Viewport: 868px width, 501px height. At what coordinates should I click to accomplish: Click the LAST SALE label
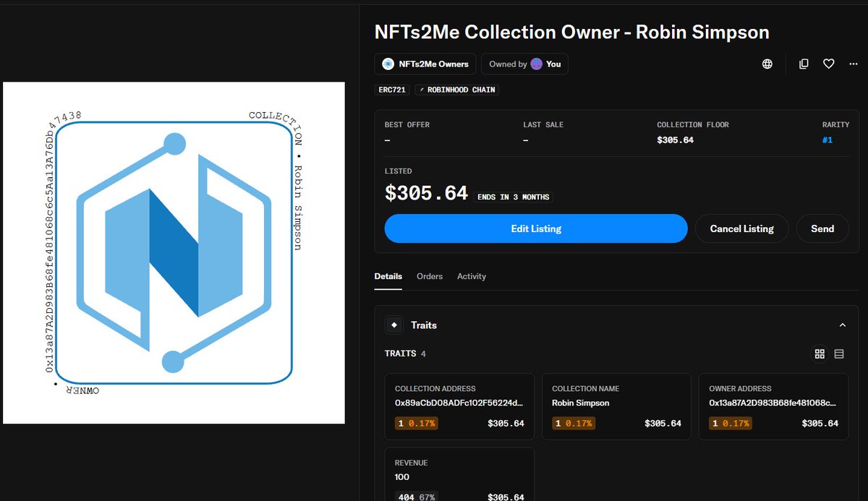pos(543,125)
